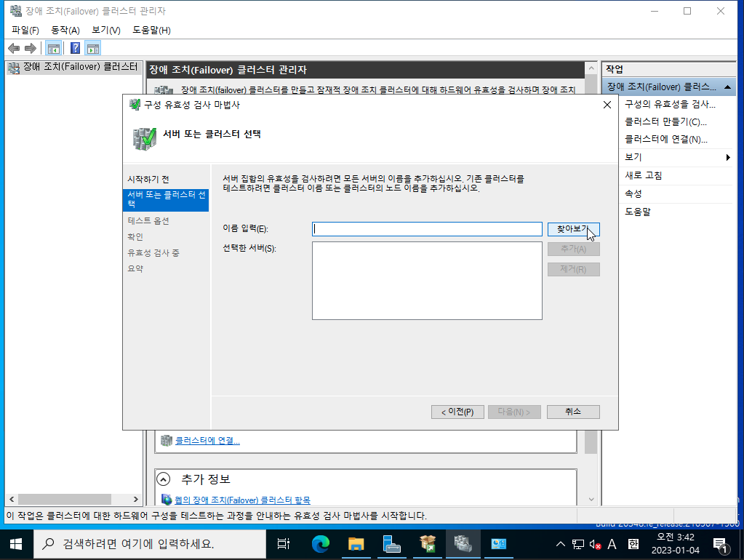
Task: Toggle the action pane toolbar icon
Action: point(93,48)
